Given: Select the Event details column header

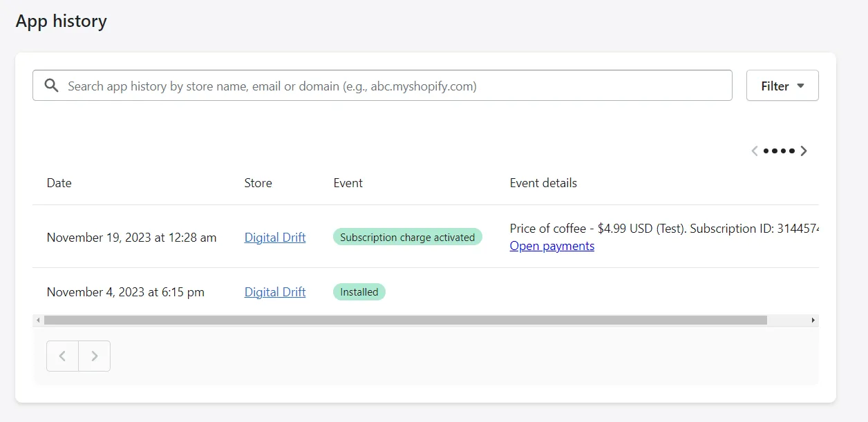Looking at the screenshot, I should [542, 182].
